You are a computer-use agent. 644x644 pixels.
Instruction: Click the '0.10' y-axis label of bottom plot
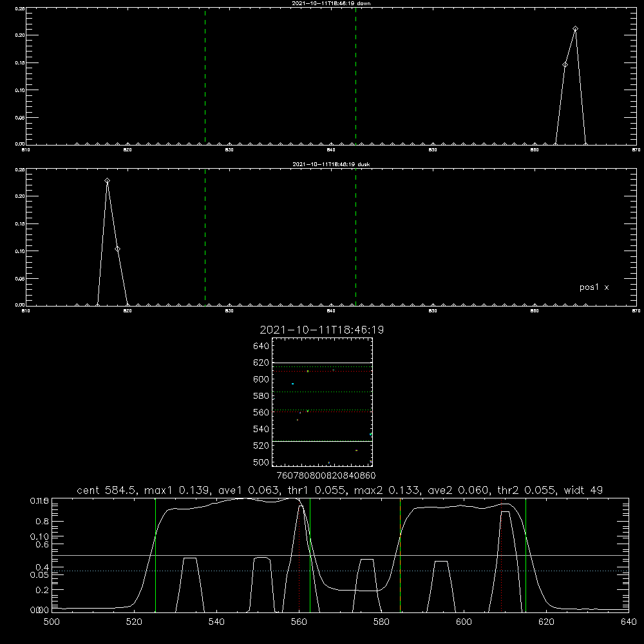(39, 537)
